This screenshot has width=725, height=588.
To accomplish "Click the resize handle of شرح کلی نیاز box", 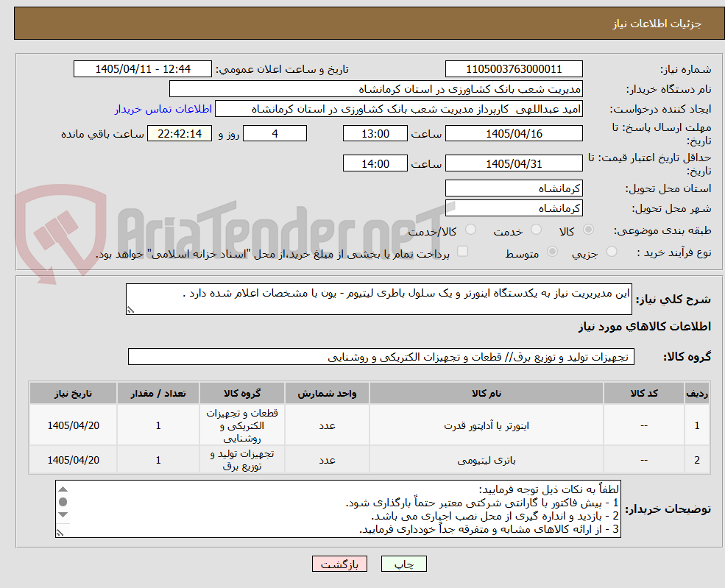I will pyautogui.click(x=130, y=310).
